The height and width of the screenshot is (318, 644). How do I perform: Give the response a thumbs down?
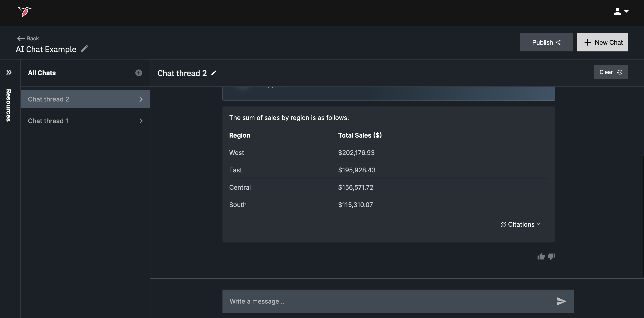point(551,256)
